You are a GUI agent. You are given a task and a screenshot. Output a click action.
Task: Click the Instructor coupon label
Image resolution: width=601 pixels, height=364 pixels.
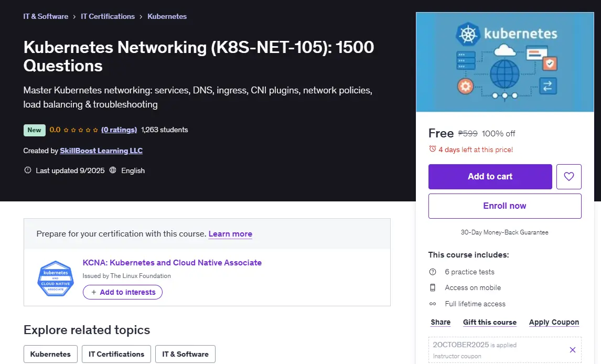point(457,356)
